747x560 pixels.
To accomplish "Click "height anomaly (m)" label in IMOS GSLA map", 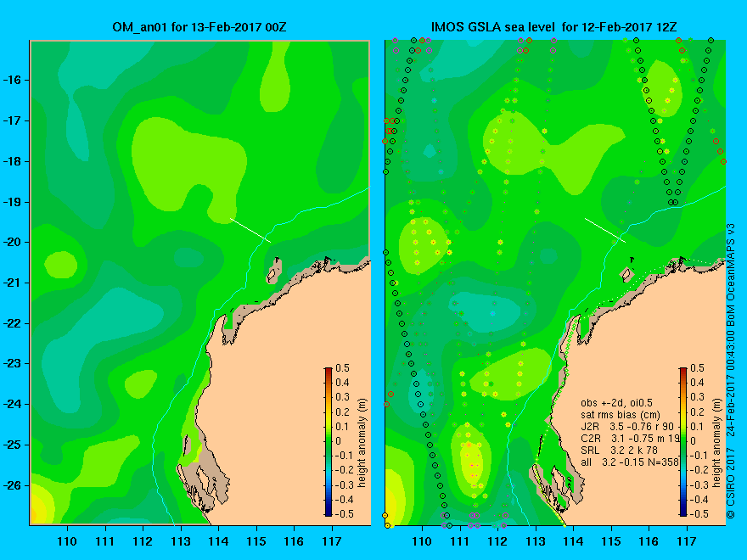I will [x=716, y=442].
